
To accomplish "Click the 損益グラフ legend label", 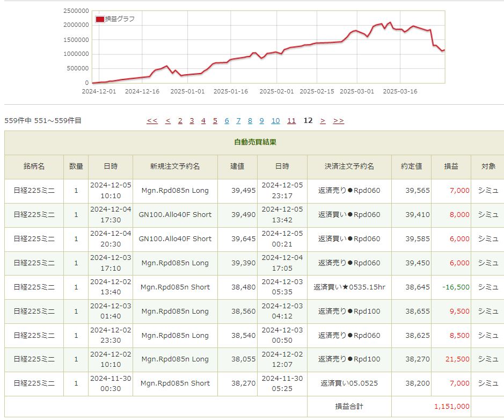I will [x=120, y=19].
